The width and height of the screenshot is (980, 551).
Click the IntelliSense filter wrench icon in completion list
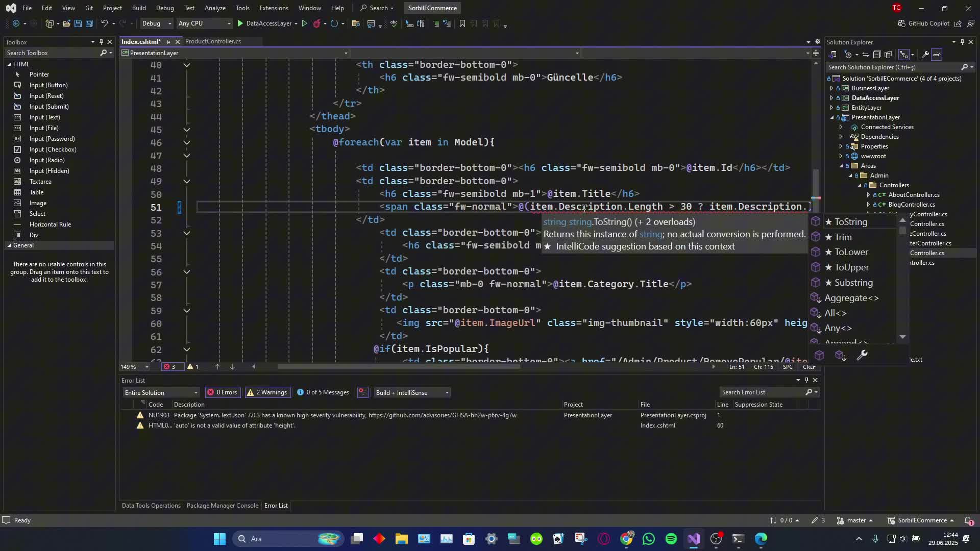[862, 356]
